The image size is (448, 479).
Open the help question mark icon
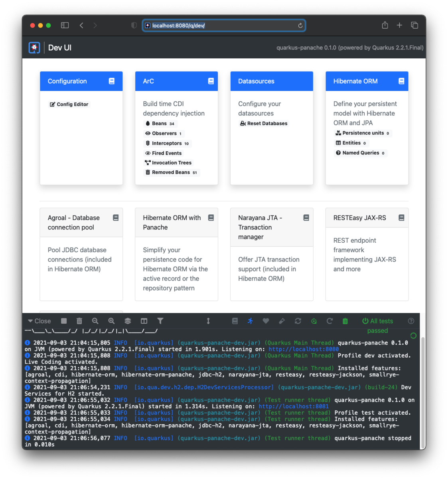point(411,321)
